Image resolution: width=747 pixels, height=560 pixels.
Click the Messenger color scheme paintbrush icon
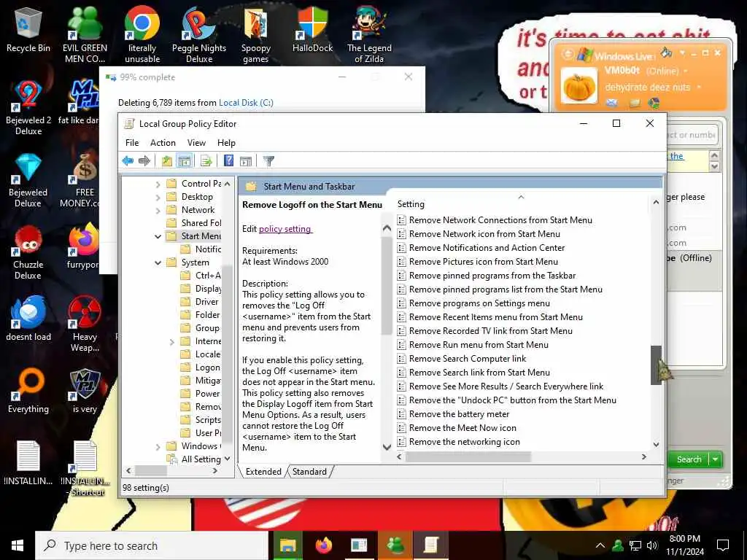(x=667, y=52)
